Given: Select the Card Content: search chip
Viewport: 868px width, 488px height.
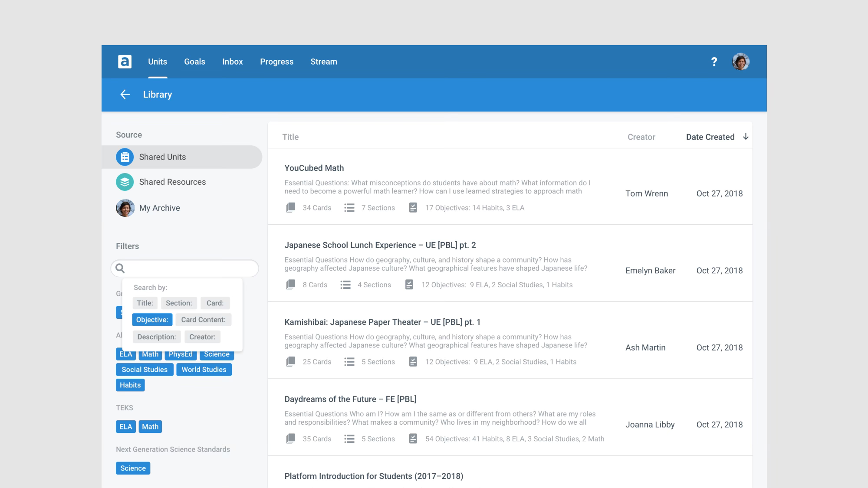Looking at the screenshot, I should click(203, 320).
